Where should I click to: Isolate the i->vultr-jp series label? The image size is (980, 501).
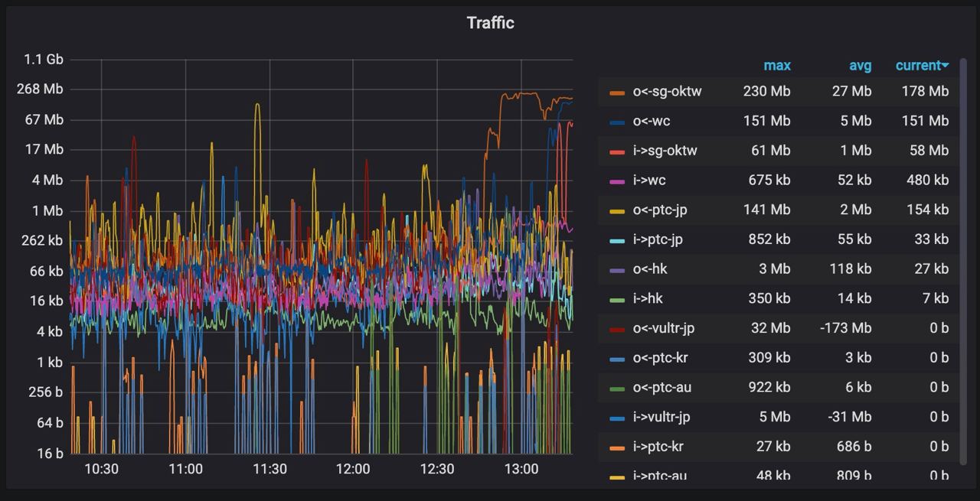pos(661,417)
